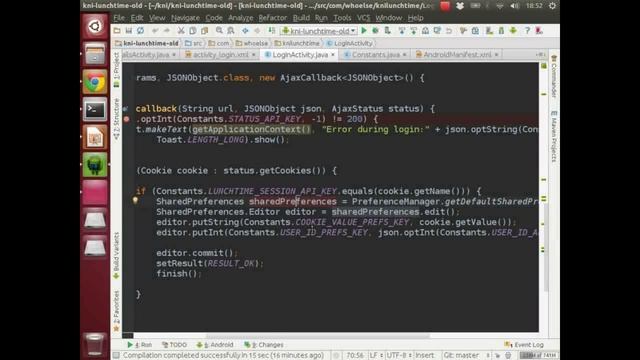Open the 4: Run tool window button
This screenshot has width=640, height=360.
pyautogui.click(x=140, y=344)
